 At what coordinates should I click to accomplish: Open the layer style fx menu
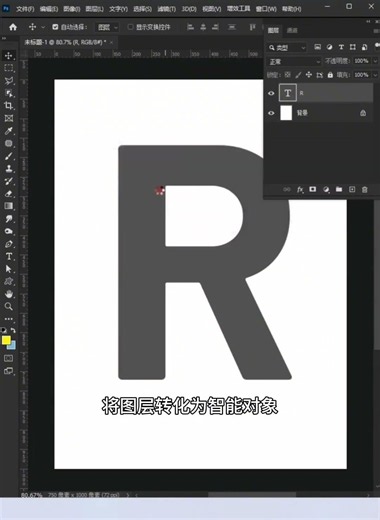[300, 189]
